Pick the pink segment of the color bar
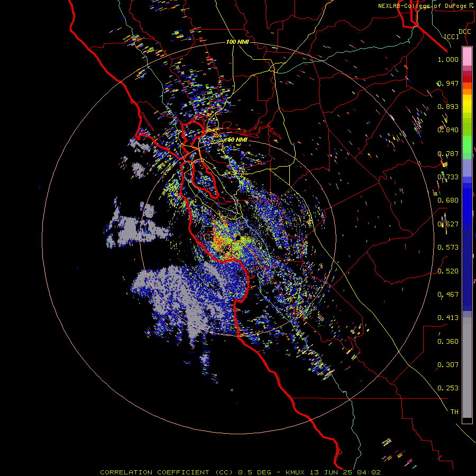Screen dimensions: 476x476 click(467, 56)
